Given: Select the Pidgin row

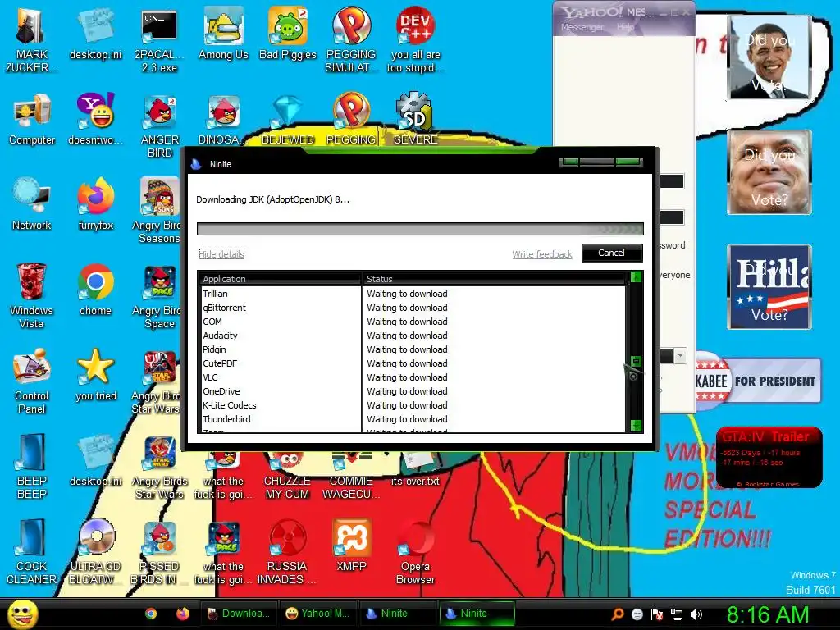Looking at the screenshot, I should coord(412,349).
